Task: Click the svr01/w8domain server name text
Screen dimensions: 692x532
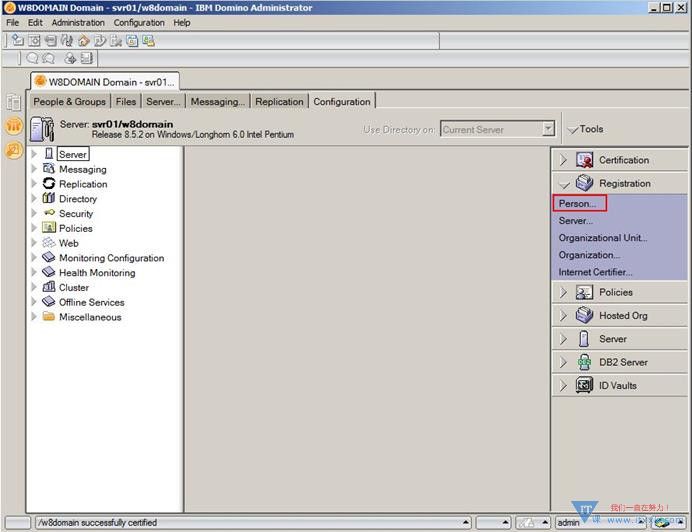Action: click(x=132, y=124)
